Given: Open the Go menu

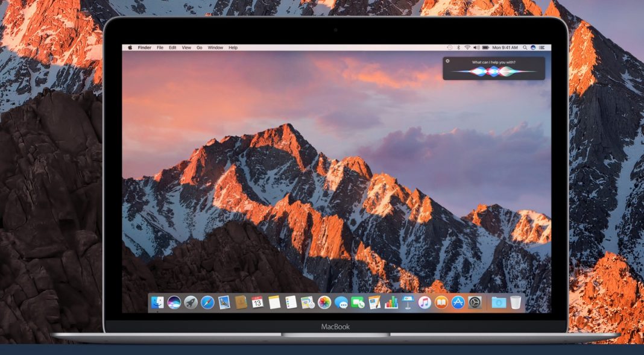Looking at the screenshot, I should [x=199, y=48].
